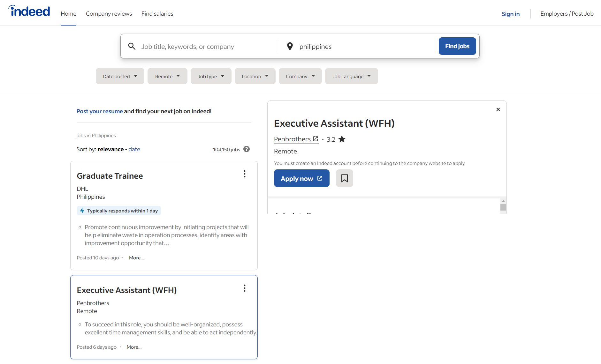Open Graduate Trainee card options menu
Image resolution: width=601 pixels, height=364 pixels.
pyautogui.click(x=245, y=174)
